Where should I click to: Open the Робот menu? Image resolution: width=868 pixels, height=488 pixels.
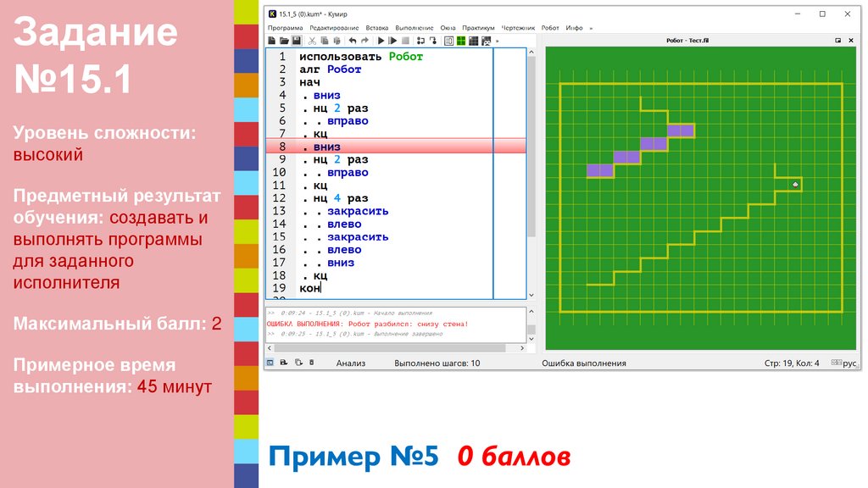550,28
